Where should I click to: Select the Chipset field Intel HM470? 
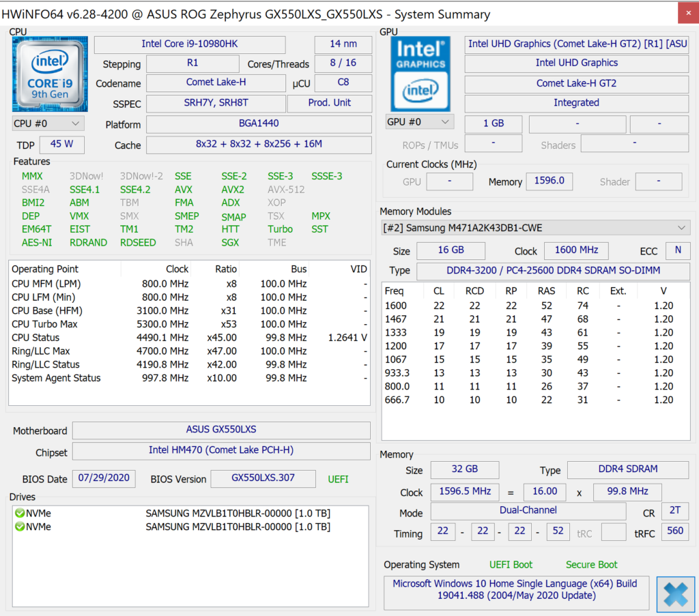[x=221, y=450]
